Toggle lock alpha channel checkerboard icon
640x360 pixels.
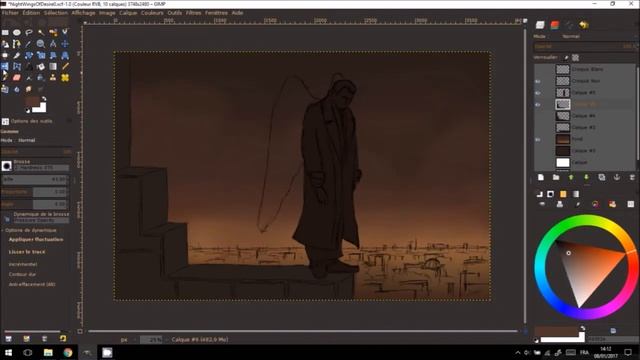tap(576, 58)
